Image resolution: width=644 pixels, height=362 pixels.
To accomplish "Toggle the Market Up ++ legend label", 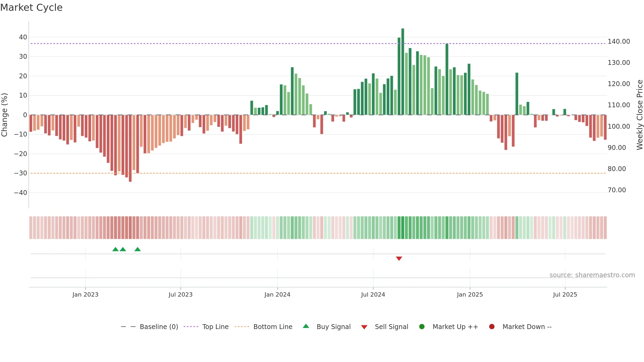I will coord(455,327).
